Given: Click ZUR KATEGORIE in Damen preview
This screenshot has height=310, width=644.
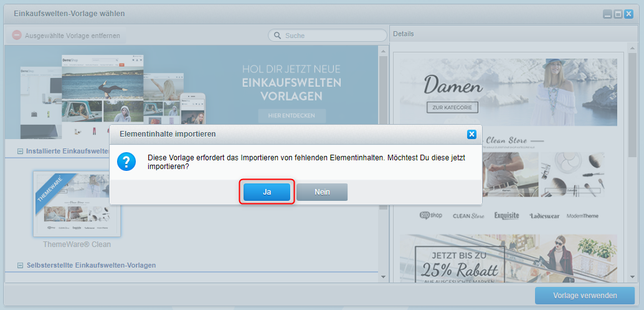Looking at the screenshot, I should [x=453, y=108].
